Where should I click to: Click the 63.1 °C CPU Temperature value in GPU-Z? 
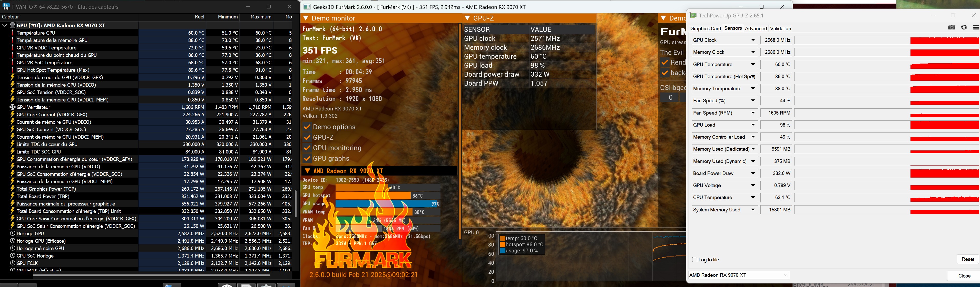tap(776, 198)
